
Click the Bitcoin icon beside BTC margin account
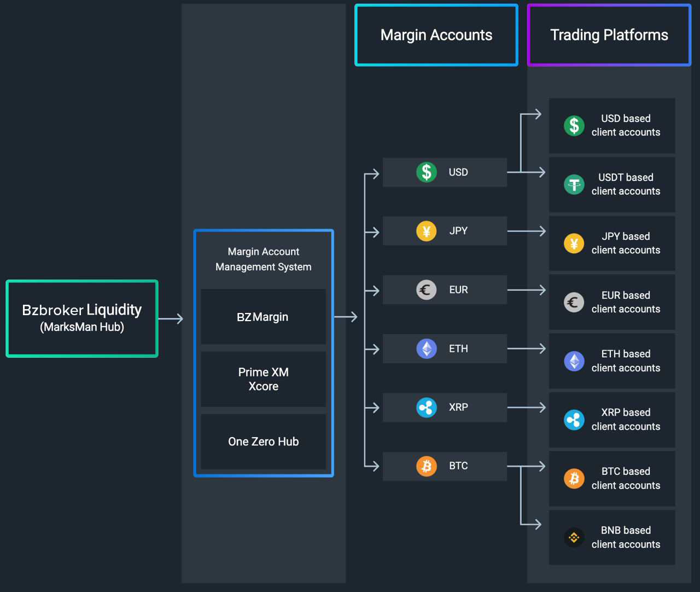click(427, 466)
